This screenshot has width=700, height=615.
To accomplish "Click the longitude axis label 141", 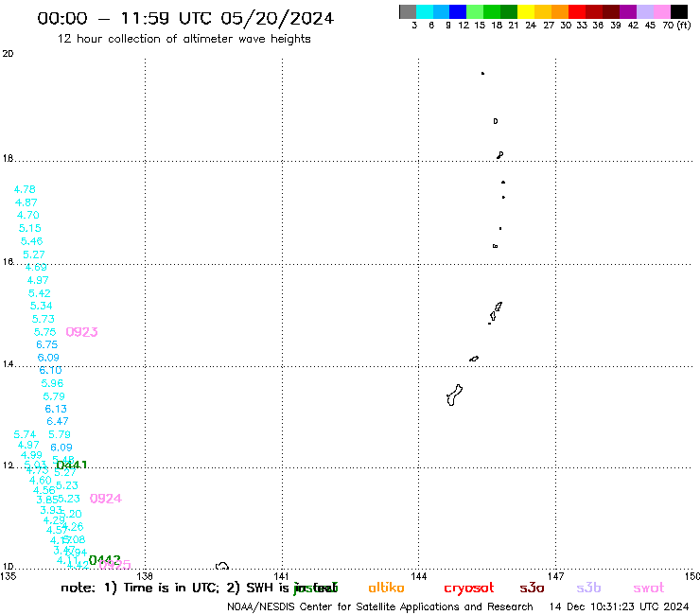I will (281, 576).
